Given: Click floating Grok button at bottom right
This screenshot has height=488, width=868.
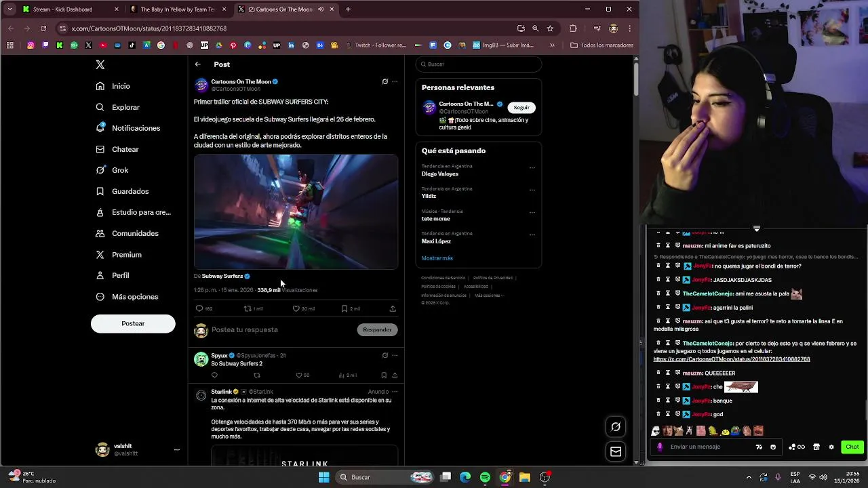Looking at the screenshot, I should click(616, 426).
